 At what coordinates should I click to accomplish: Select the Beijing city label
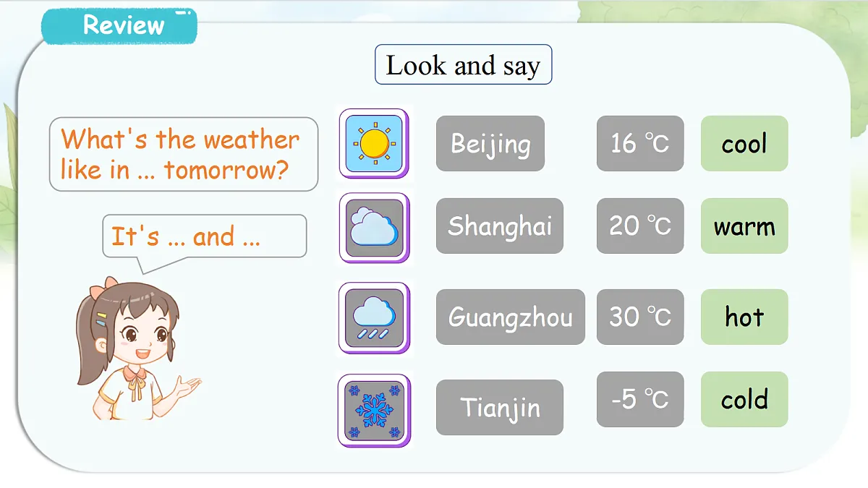tap(490, 143)
